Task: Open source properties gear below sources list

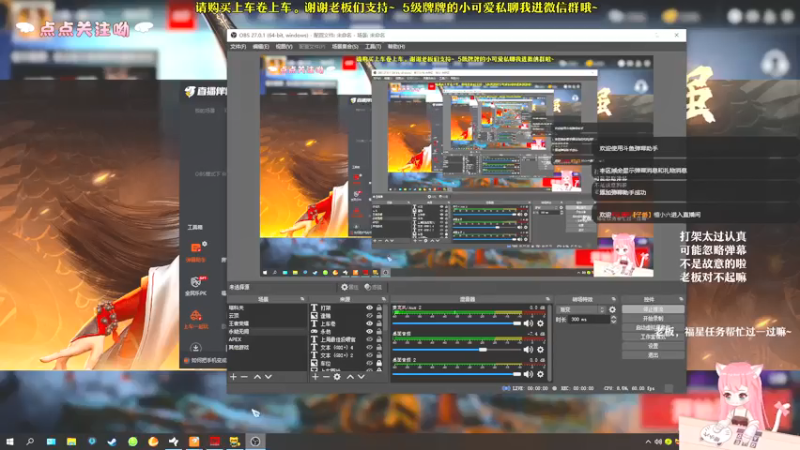Action: tap(337, 377)
